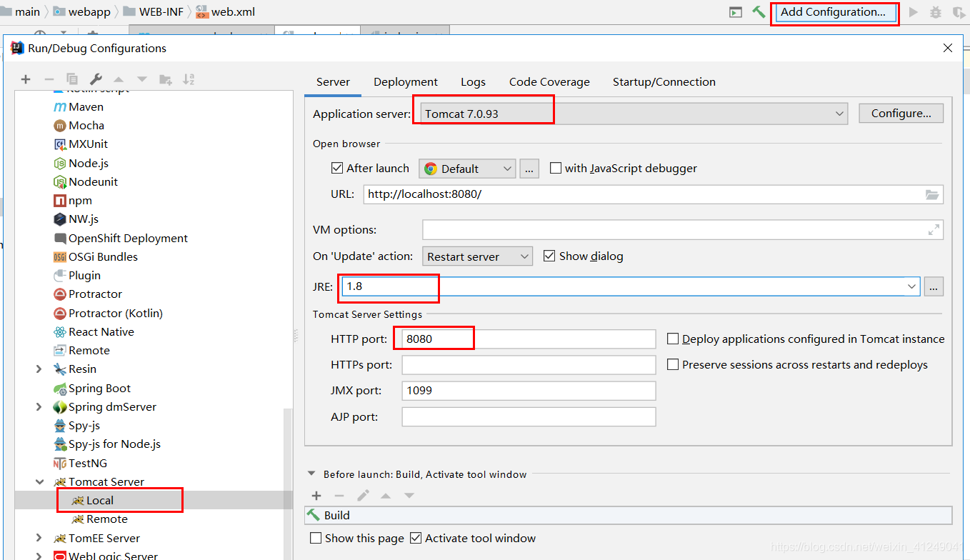970x560 pixels.
Task: Click the Before launch edit pencil icon
Action: coord(363,496)
